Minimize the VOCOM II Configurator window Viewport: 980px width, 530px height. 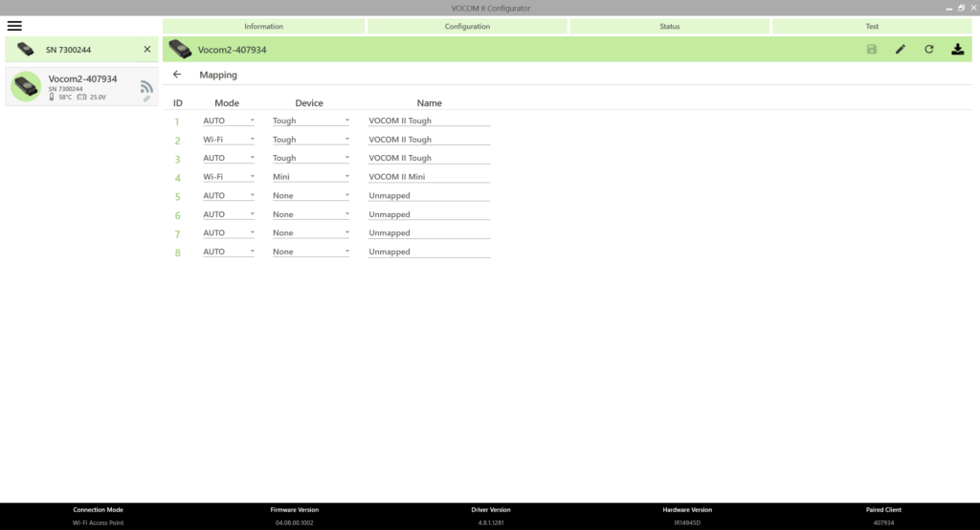click(x=948, y=8)
